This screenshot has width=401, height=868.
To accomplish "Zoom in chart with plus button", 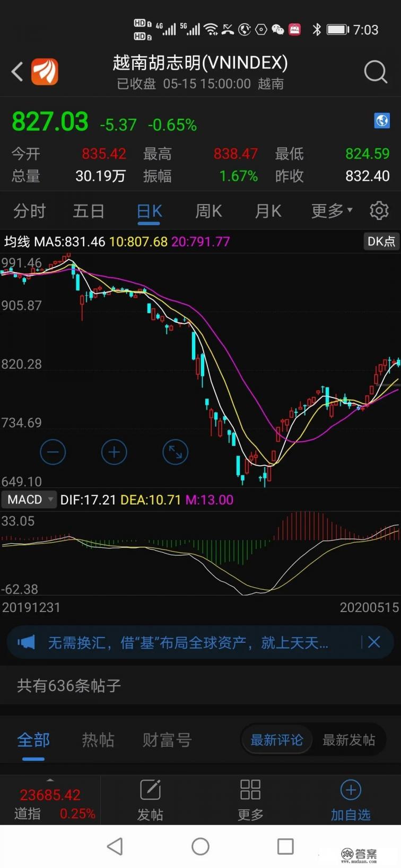I will tap(114, 453).
